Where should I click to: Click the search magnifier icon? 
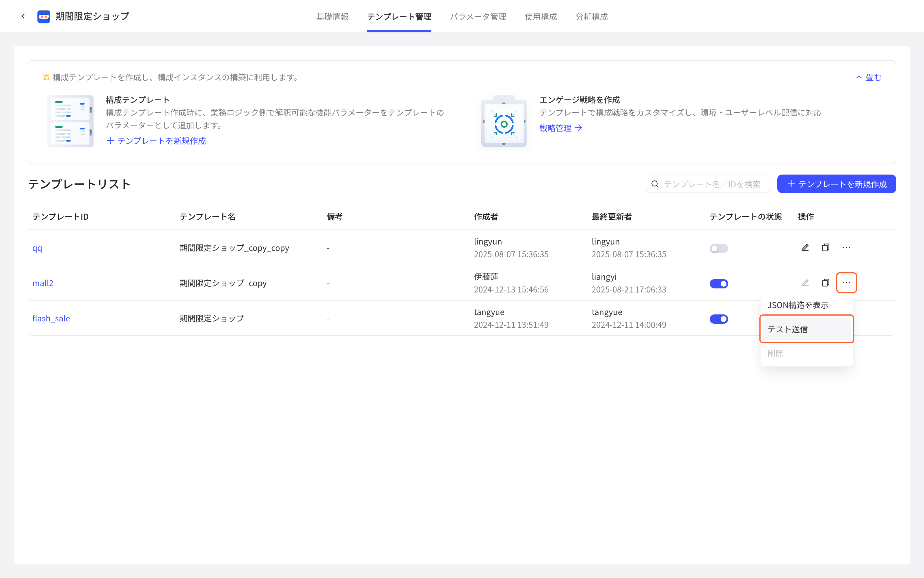point(655,184)
